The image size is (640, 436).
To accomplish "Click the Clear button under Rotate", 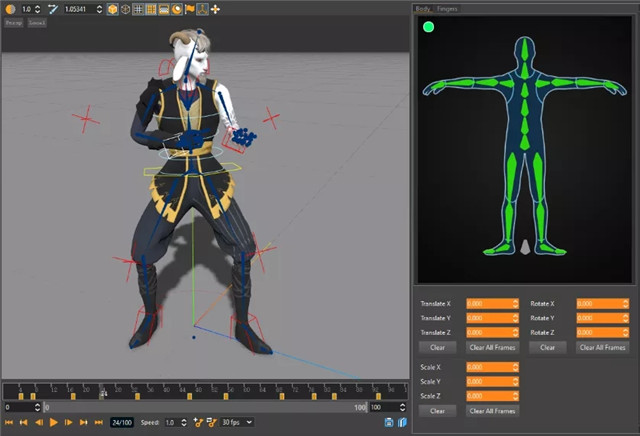I will click(547, 347).
